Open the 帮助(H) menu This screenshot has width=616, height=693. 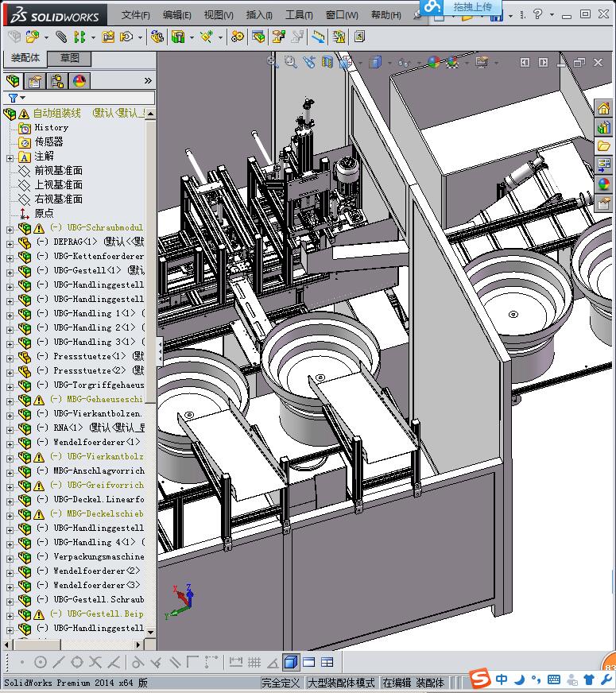click(x=385, y=15)
